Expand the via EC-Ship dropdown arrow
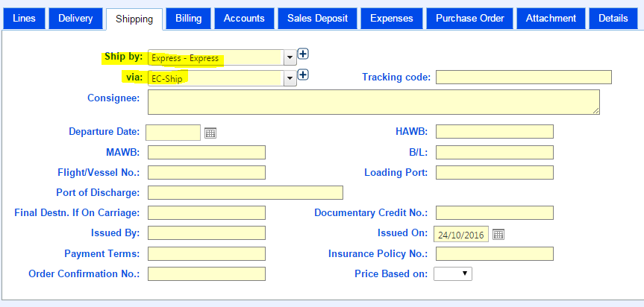 pos(290,78)
